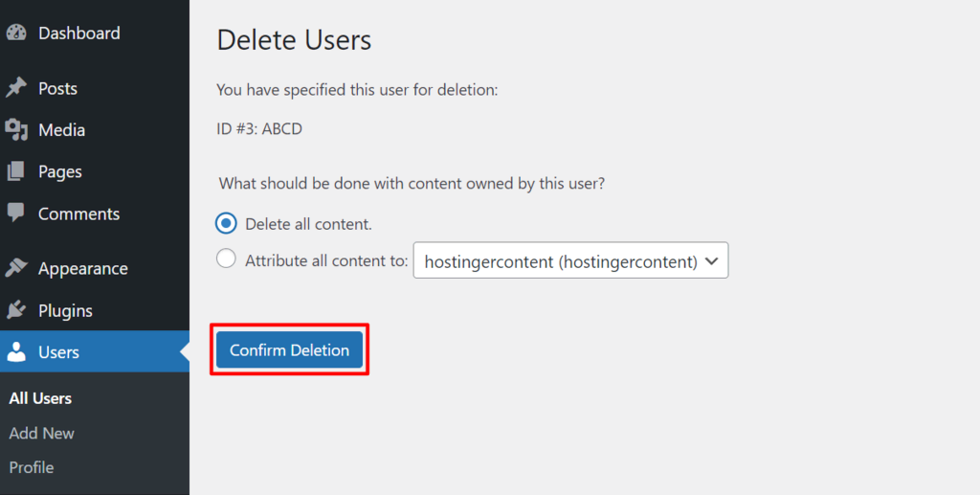
Task: Open the All Users submenu link
Action: point(40,398)
